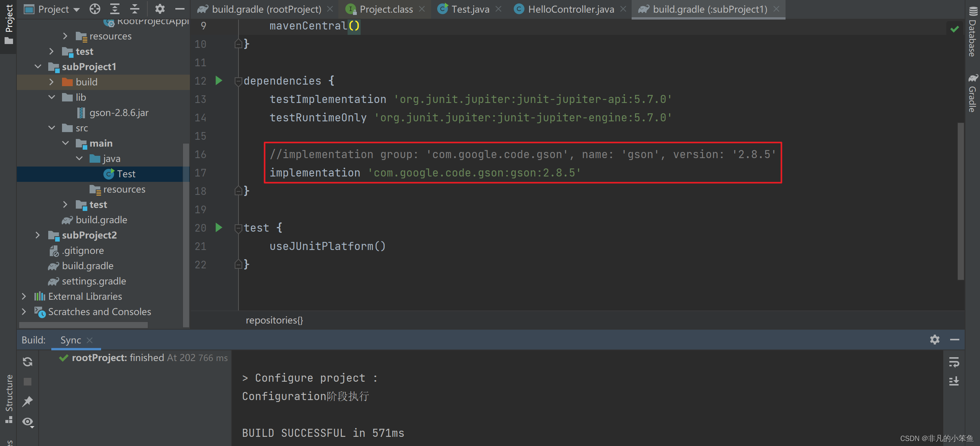Switch to HelloController.java tab
The height and width of the screenshot is (446, 980).
point(570,9)
